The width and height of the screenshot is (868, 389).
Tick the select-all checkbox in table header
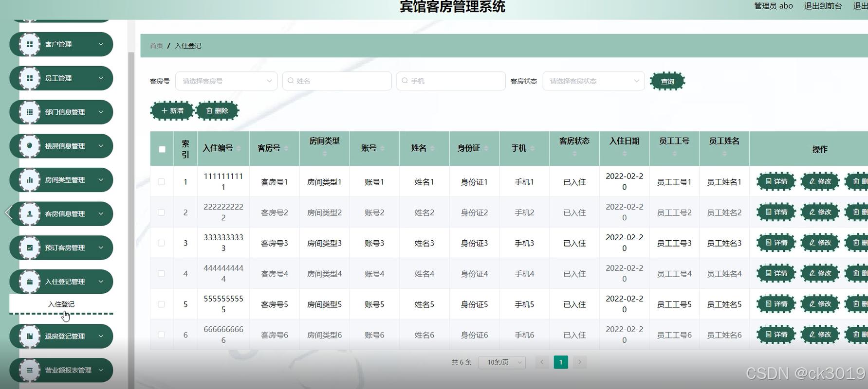[x=162, y=149]
